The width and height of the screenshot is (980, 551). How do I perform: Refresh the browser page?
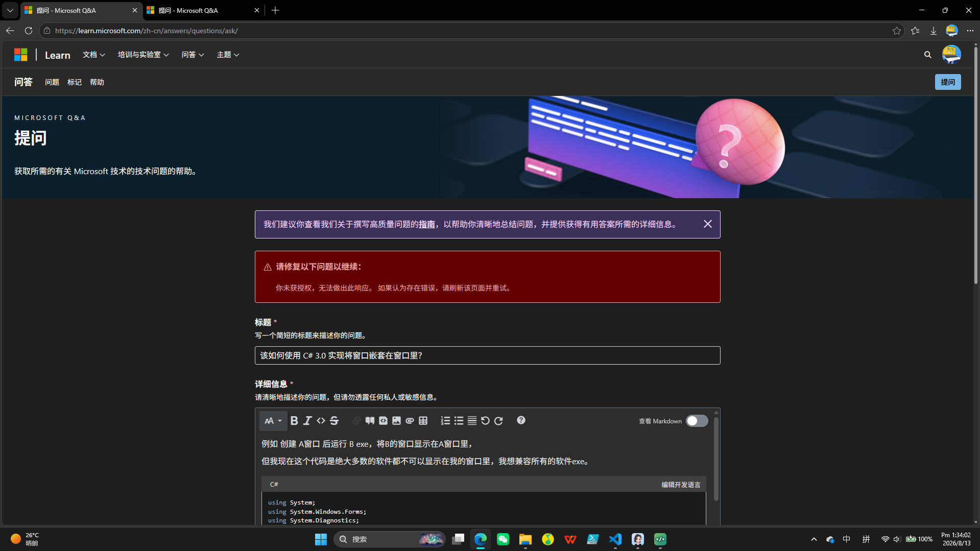pos(29,31)
